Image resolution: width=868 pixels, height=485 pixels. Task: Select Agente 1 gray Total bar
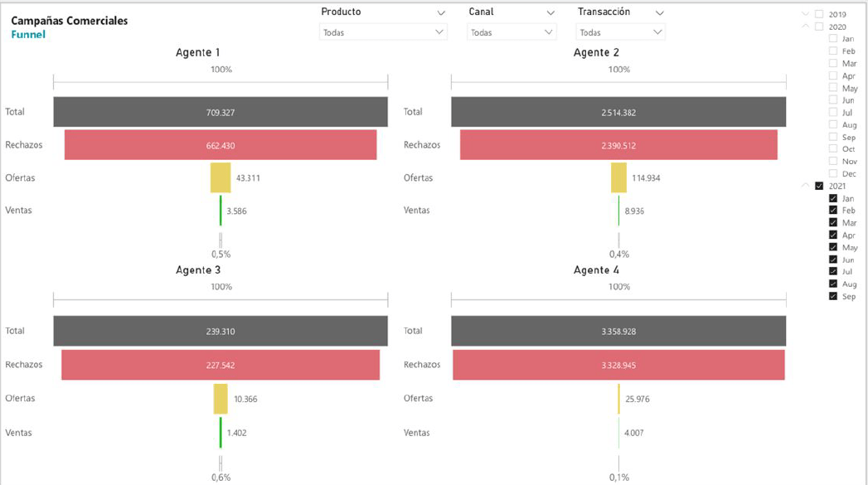221,112
